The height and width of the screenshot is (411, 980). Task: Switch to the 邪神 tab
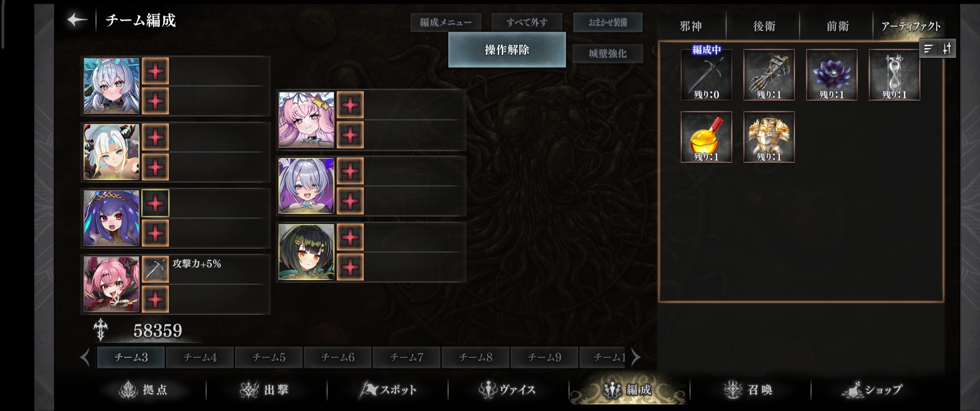tap(691, 26)
